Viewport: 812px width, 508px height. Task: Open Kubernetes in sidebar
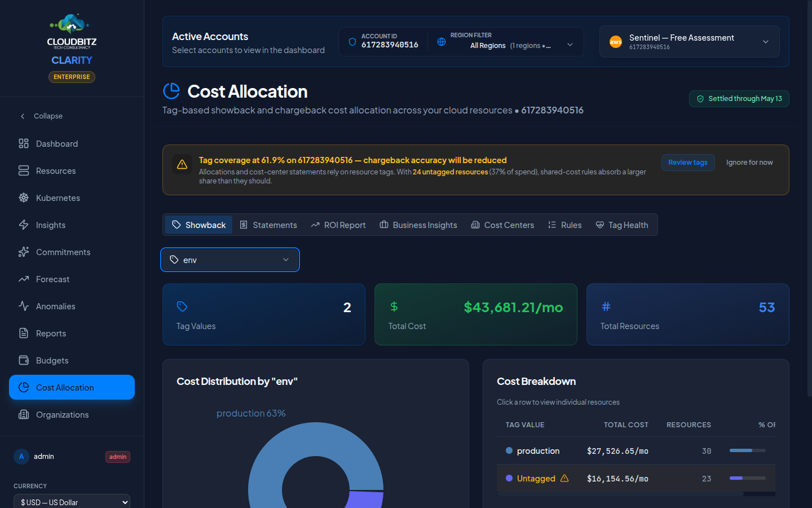coord(72,198)
